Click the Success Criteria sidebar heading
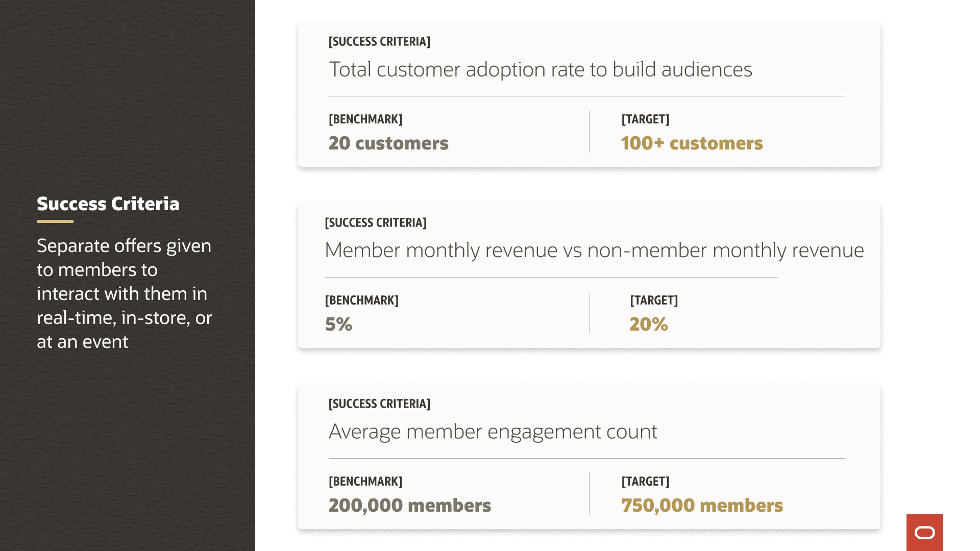Viewport: 980px width, 551px height. coord(108,204)
